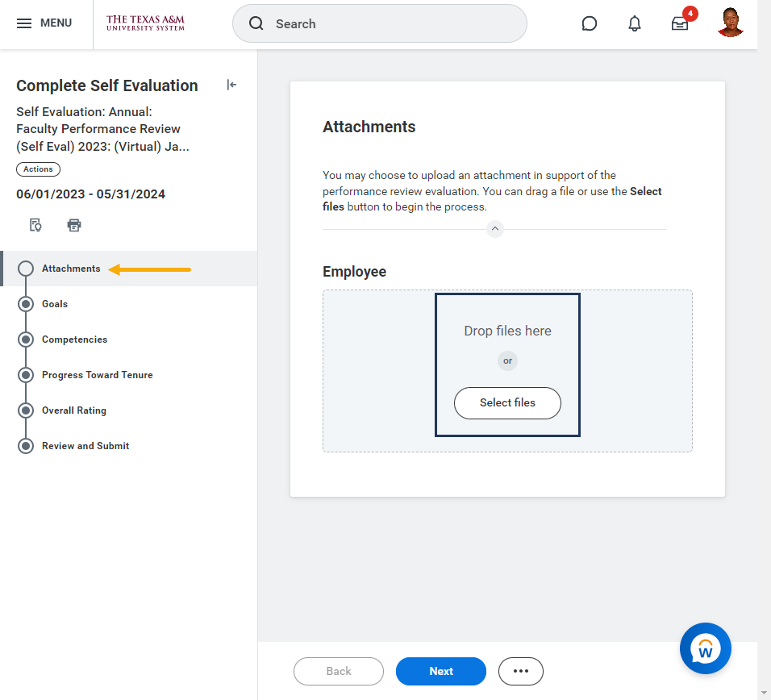Collapse the Attachments instructions chevron
Image resolution: width=771 pixels, height=700 pixels.
click(x=495, y=229)
